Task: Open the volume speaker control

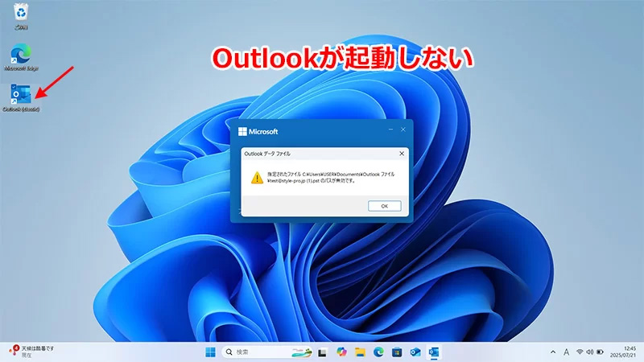Action: (590, 352)
